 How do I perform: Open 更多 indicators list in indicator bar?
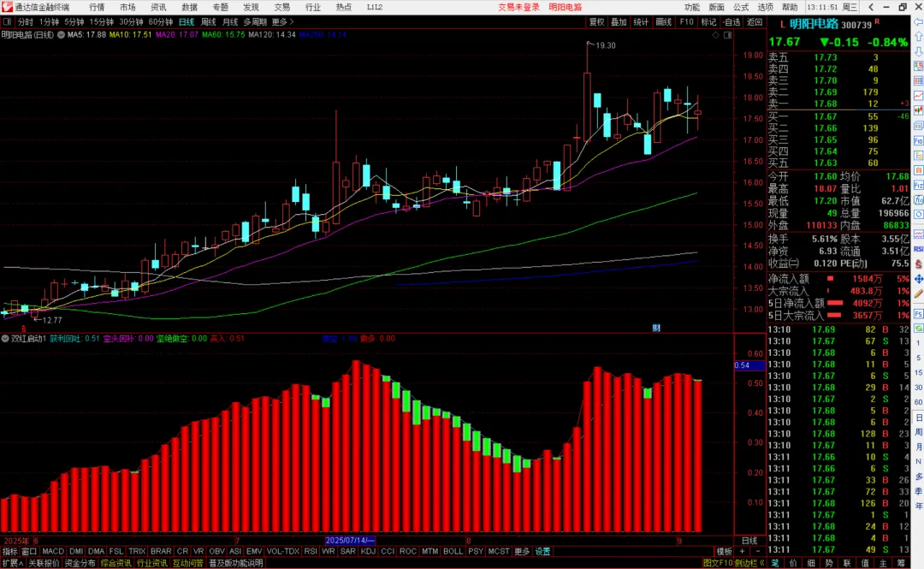pyautogui.click(x=522, y=551)
